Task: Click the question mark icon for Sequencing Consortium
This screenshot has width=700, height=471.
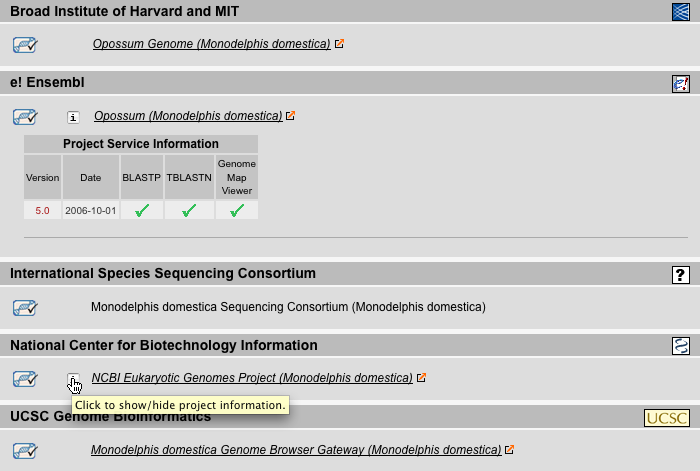Action: [x=681, y=275]
